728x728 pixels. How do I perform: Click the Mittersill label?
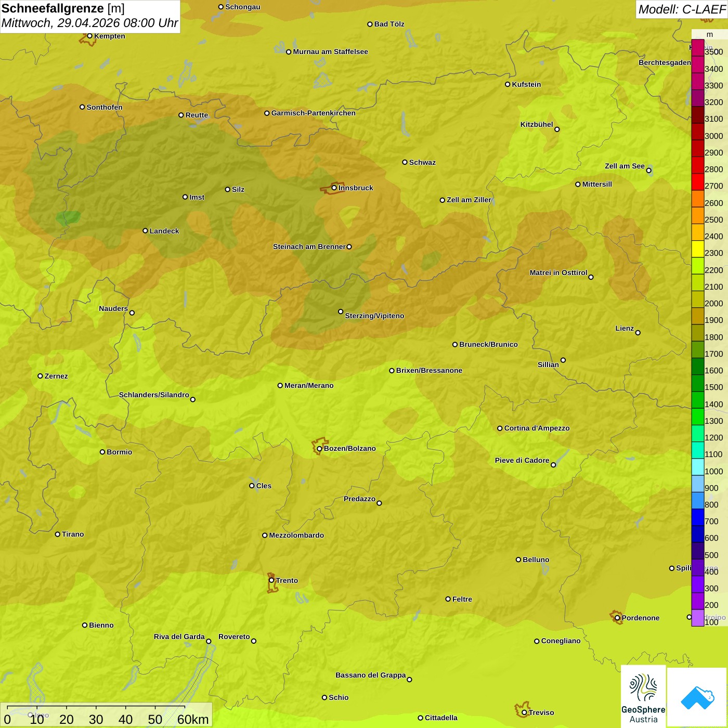597,184
